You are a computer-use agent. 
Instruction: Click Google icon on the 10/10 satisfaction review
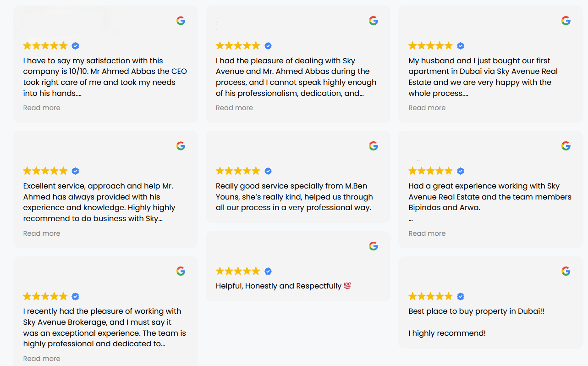tap(181, 21)
